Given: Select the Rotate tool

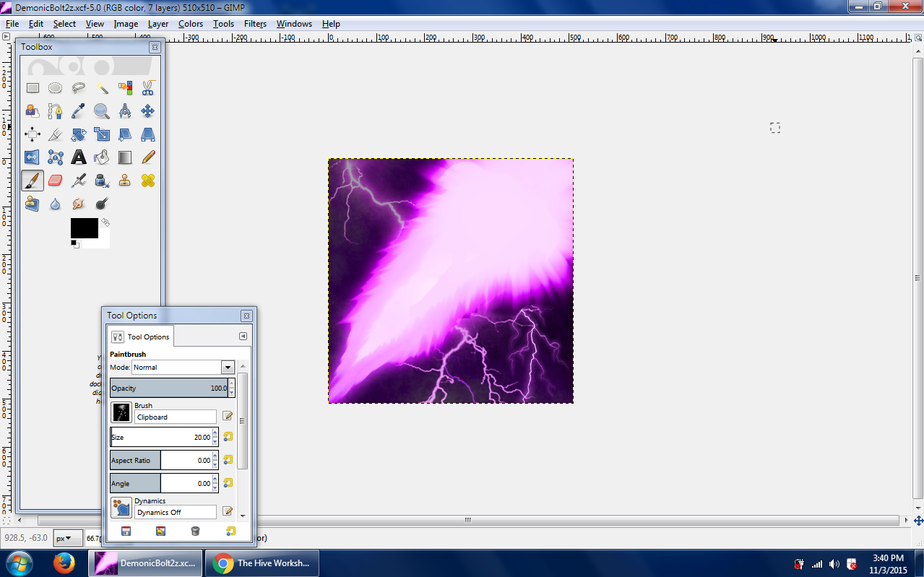Looking at the screenshot, I should coord(79,134).
